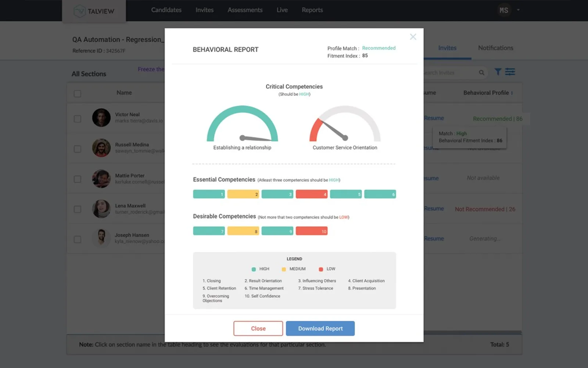This screenshot has height=368, width=588.
Task: Click the search magnifier icon
Action: click(481, 72)
